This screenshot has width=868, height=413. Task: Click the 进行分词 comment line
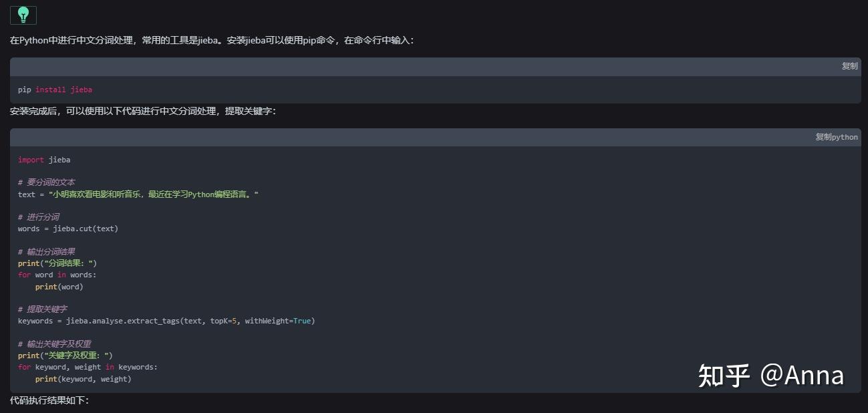40,217
